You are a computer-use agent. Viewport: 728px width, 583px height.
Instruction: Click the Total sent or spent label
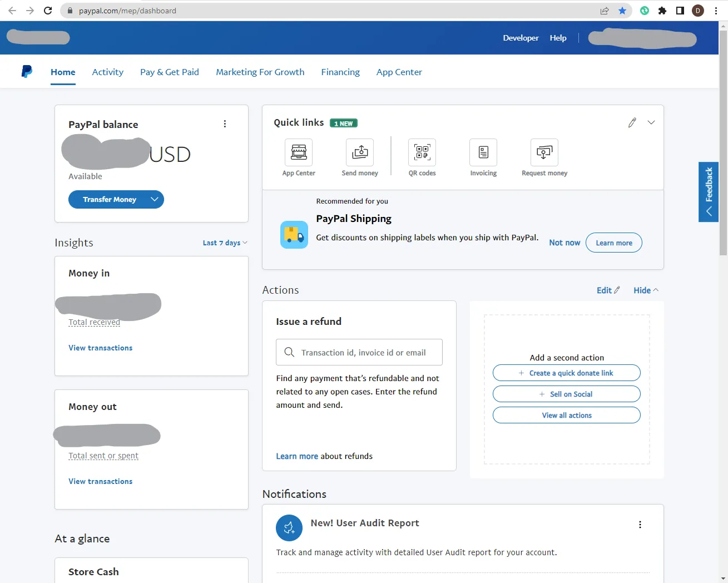[x=103, y=456]
